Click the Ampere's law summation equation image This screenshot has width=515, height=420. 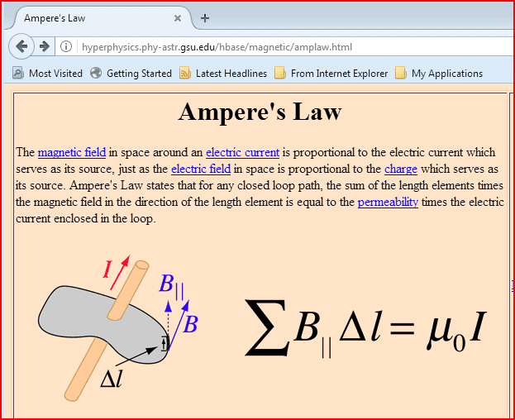(x=365, y=328)
